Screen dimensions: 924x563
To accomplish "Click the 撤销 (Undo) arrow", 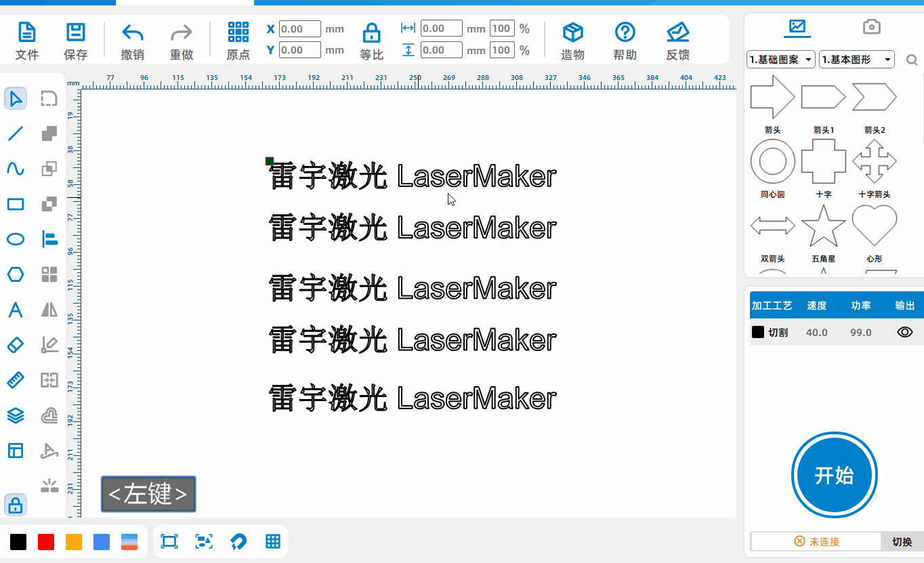I will click(x=132, y=33).
